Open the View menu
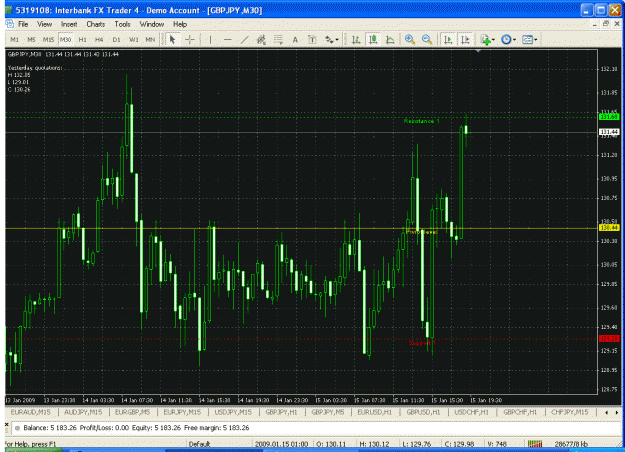Image resolution: width=625 pixels, height=452 pixels. point(44,24)
